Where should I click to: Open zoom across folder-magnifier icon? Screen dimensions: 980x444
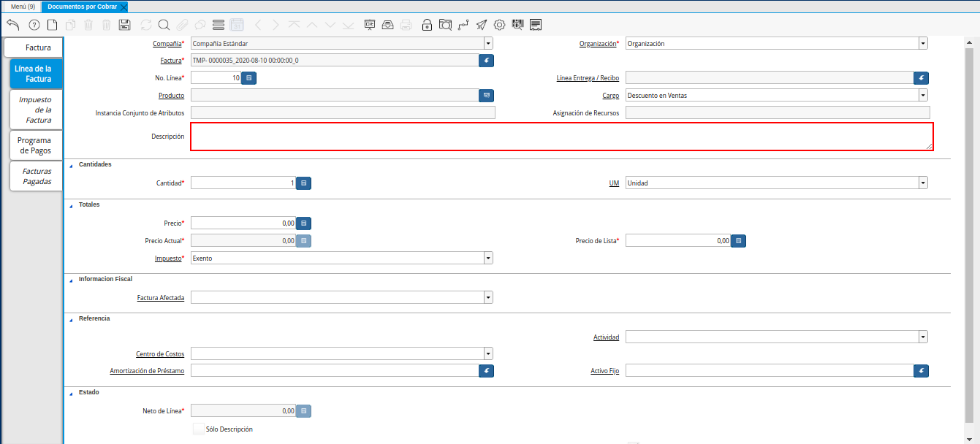[445, 25]
